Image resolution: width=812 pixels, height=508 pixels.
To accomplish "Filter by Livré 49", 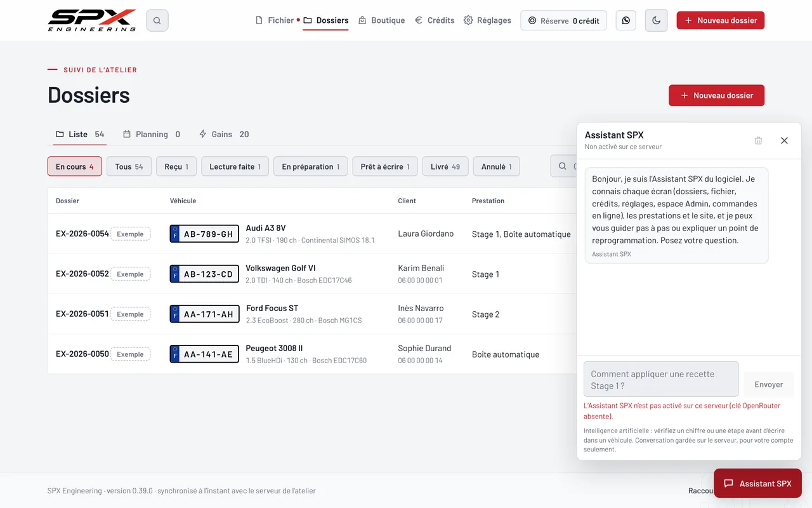I will [x=445, y=166].
